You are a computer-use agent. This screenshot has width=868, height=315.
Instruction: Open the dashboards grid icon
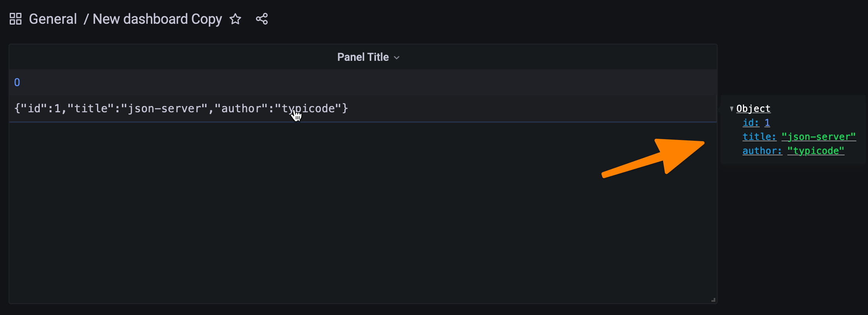[16, 19]
